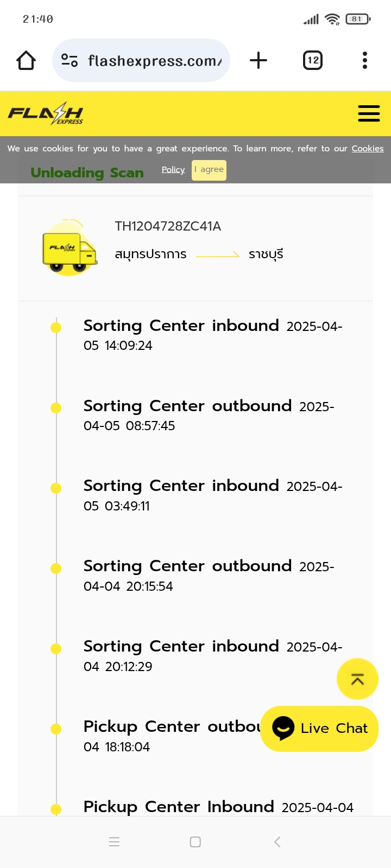391x868 pixels.
Task: Tap the browser home icon
Action: 26,60
